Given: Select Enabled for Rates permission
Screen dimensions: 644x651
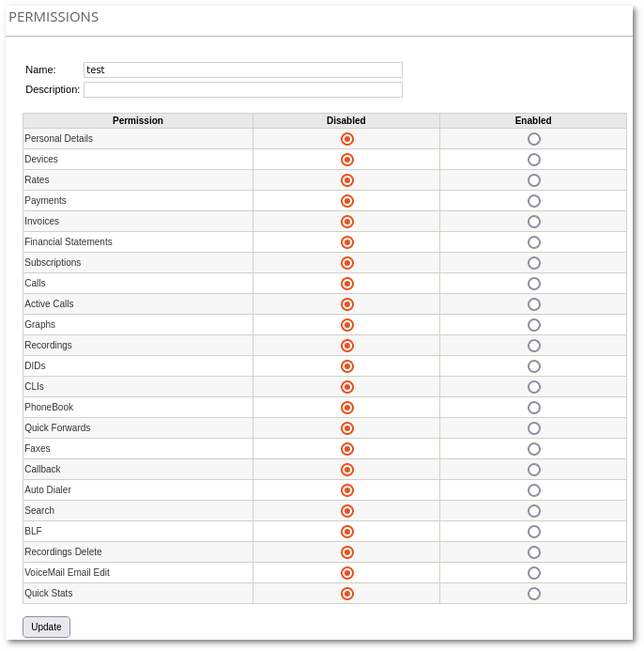Looking at the screenshot, I should click(534, 180).
